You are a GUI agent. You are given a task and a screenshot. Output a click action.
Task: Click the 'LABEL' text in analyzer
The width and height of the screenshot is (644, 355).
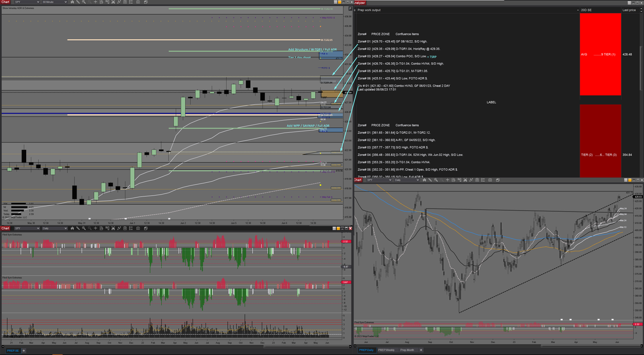[492, 102]
